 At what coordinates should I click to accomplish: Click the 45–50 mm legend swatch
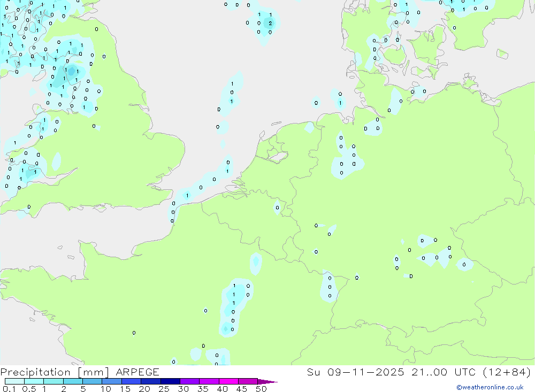coord(248,381)
